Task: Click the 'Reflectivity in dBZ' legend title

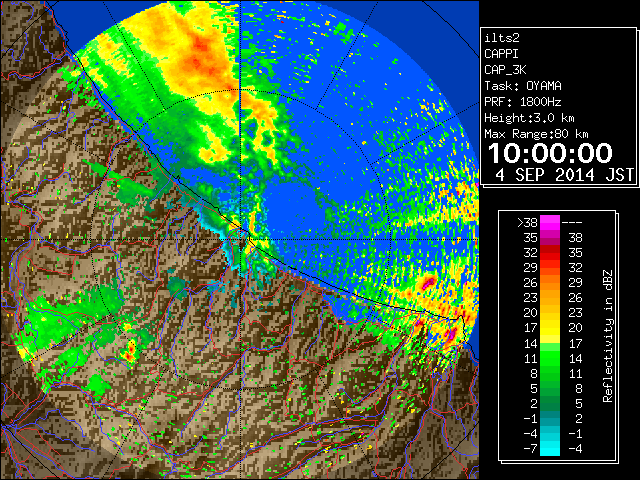Action: (x=608, y=336)
